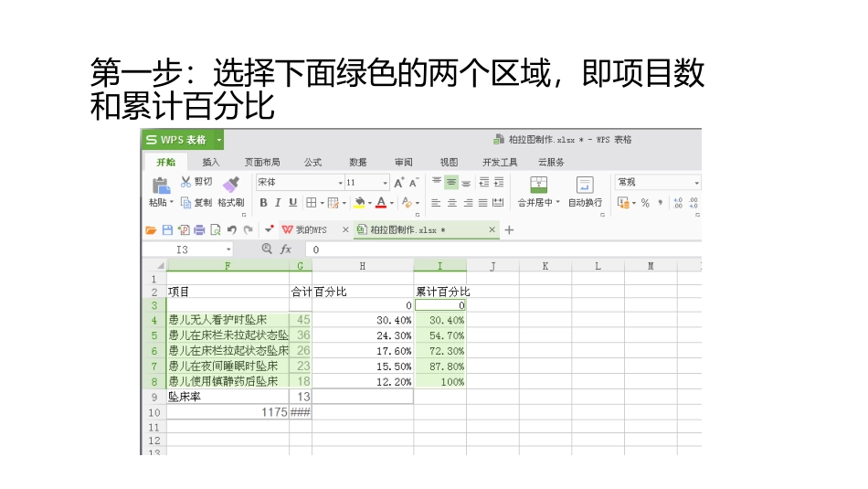Click the top align icon
This screenshot has width=868, height=489.
(437, 182)
